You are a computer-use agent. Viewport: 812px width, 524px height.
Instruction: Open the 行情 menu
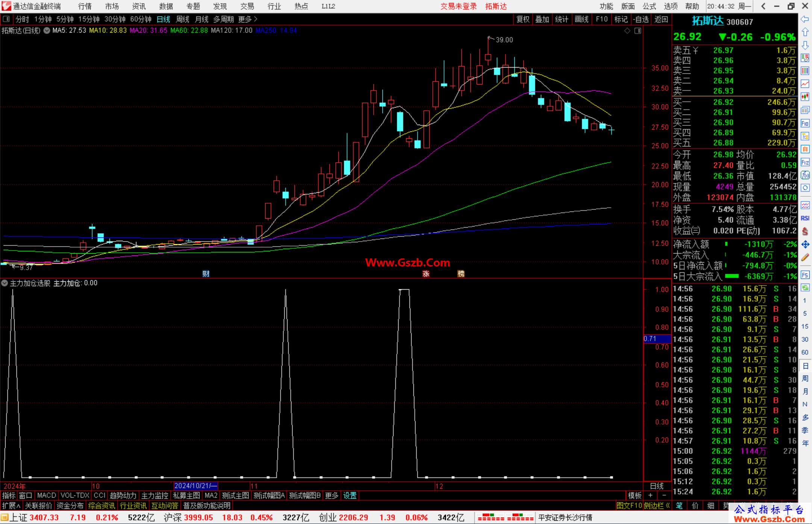click(x=85, y=6)
